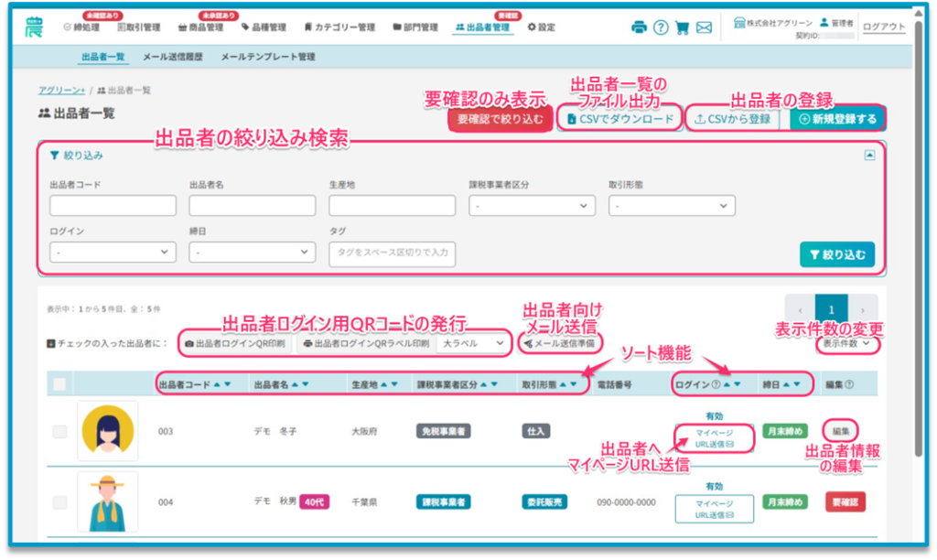Switch to メール送信履歴 tab
This screenshot has height=560, width=937.
tap(174, 57)
